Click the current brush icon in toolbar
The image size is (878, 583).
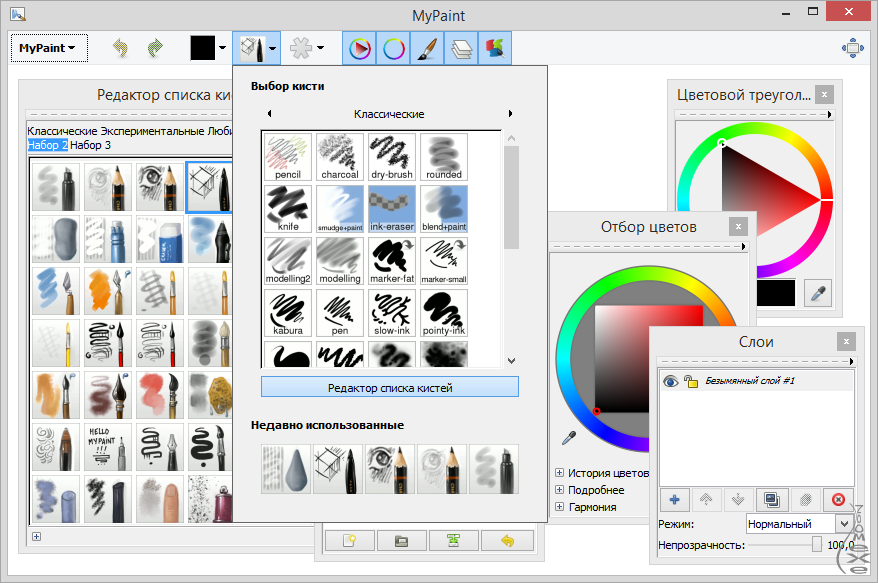(251, 49)
